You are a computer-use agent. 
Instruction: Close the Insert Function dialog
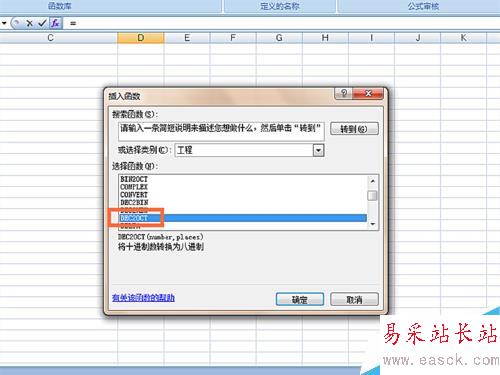[368, 93]
